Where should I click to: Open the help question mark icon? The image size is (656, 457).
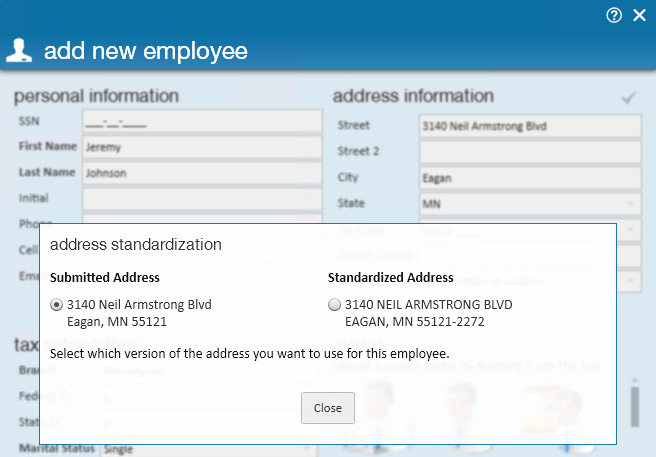coord(614,15)
